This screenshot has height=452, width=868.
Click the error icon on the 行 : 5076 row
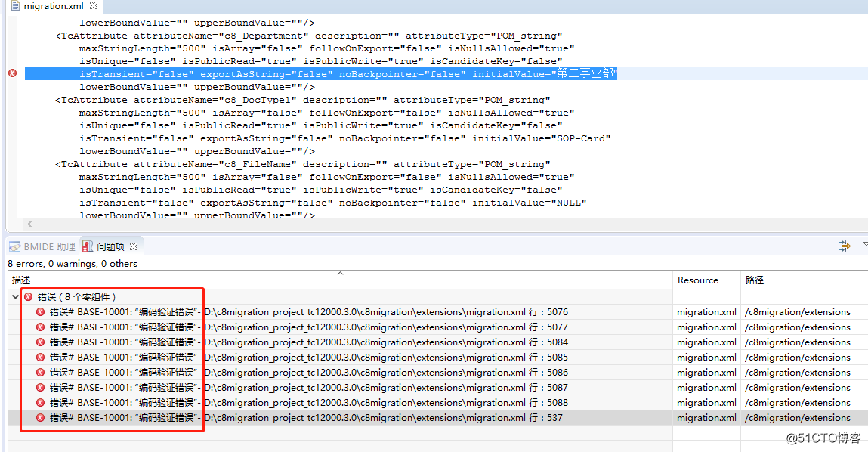tap(40, 312)
